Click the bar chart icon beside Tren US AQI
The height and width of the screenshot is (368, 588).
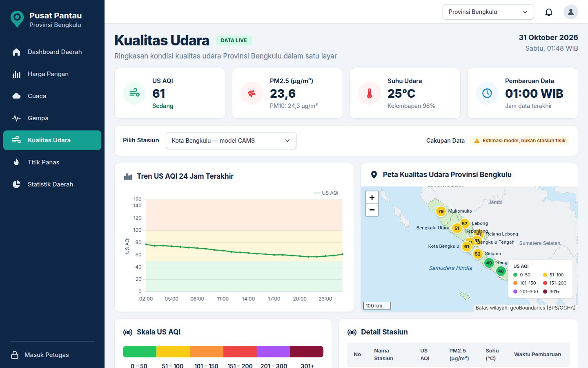(128, 177)
